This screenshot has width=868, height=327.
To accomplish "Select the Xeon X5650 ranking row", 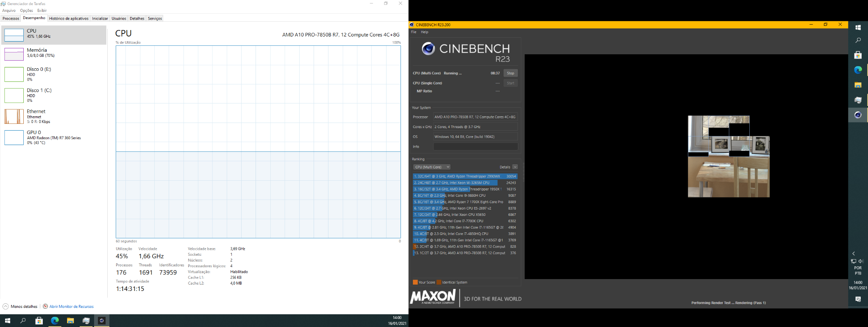I will [465, 215].
